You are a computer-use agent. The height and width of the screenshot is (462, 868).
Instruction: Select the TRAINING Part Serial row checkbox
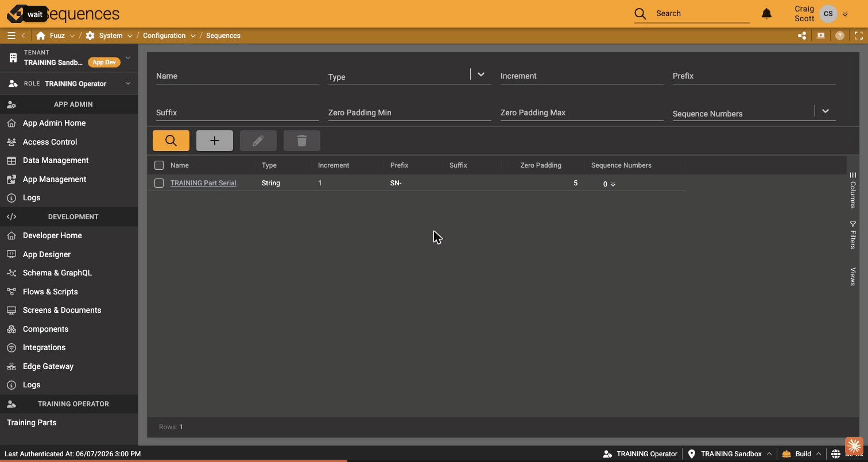(159, 183)
